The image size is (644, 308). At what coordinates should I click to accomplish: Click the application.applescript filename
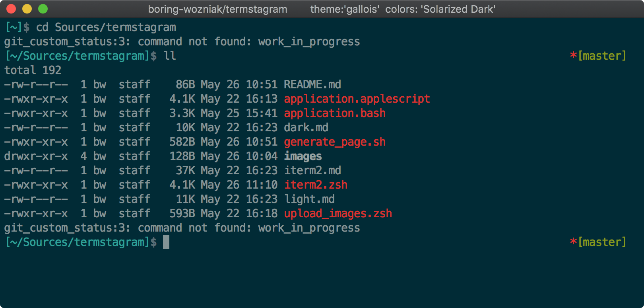[x=357, y=99]
